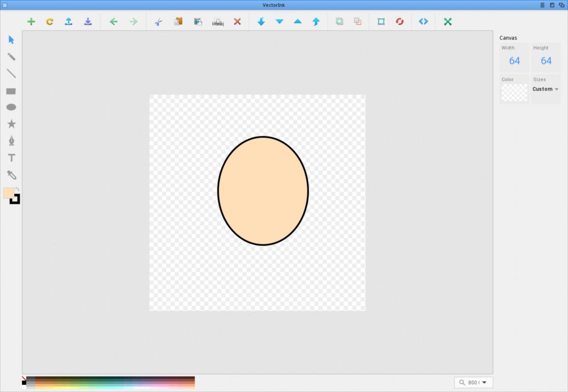Image resolution: width=568 pixels, height=392 pixels.
Task: Click the green plus New document icon
Action: pyautogui.click(x=31, y=22)
